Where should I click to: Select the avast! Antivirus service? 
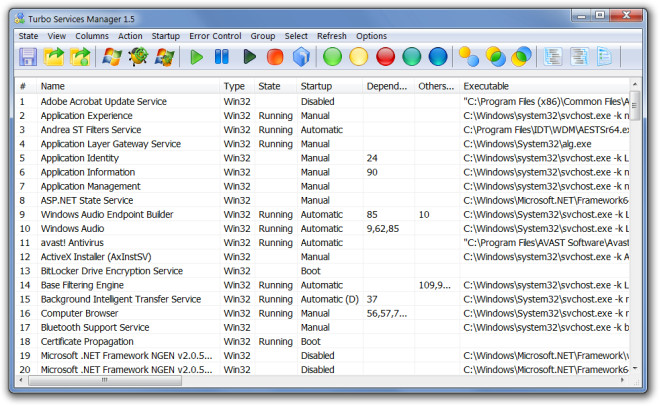coord(322,243)
